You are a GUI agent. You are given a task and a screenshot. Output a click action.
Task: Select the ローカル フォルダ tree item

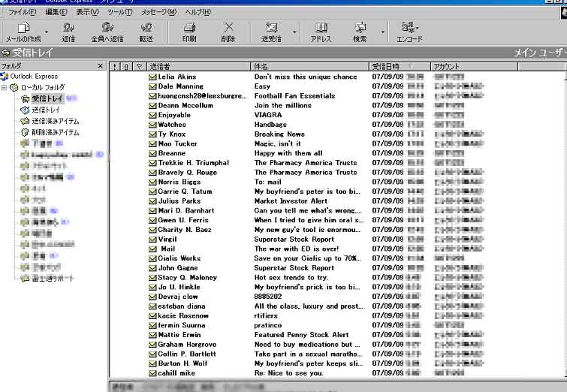coord(43,87)
